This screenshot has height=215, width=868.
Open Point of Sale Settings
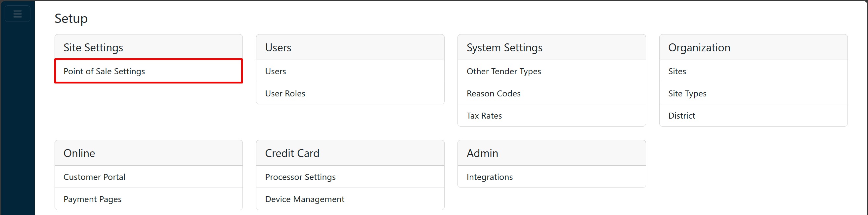(104, 71)
